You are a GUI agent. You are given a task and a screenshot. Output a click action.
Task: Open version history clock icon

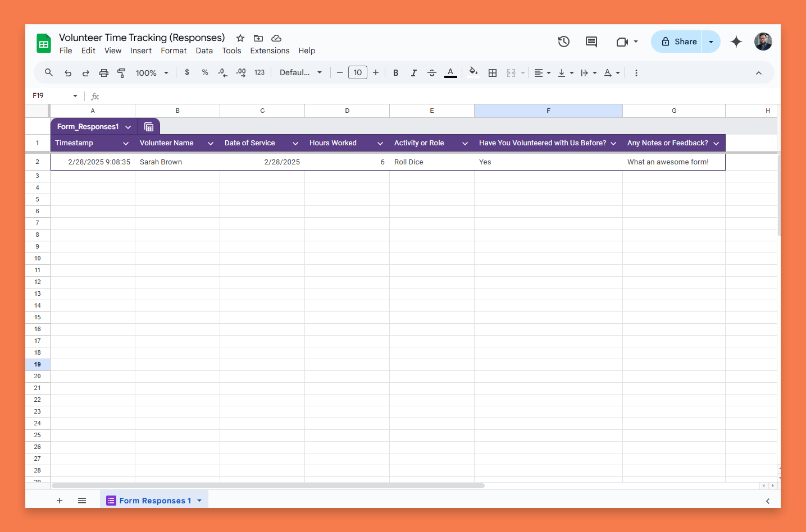pos(563,42)
